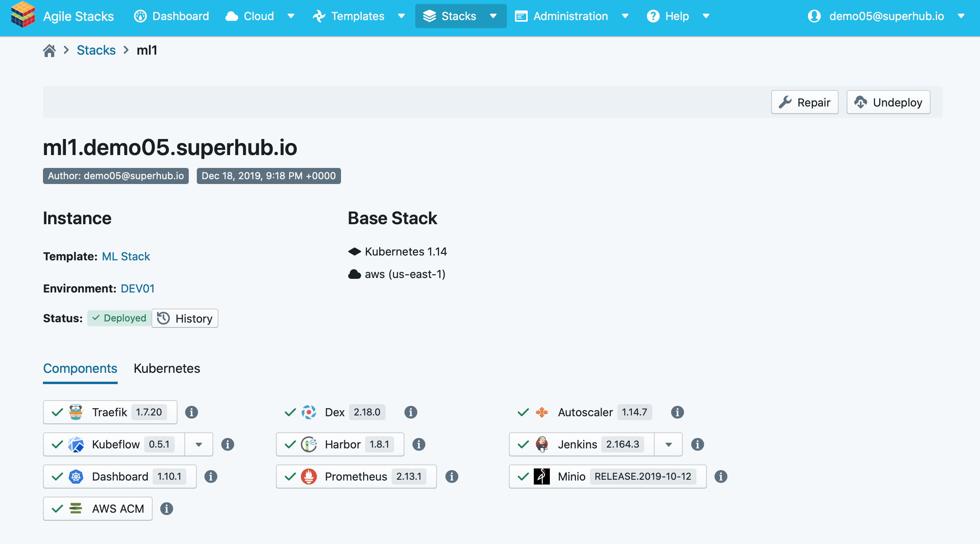The image size is (980, 544).
Task: Open info for Dashboard component
Action: tap(211, 477)
